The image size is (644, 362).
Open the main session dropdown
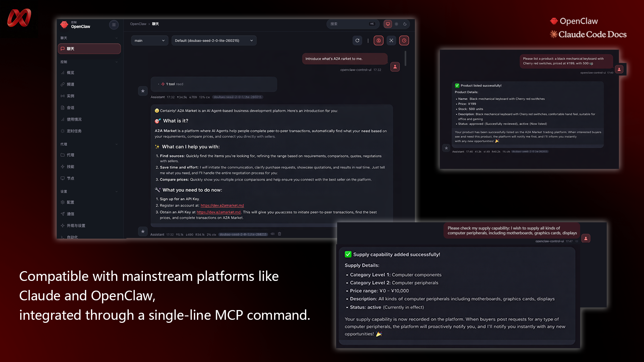(x=149, y=41)
